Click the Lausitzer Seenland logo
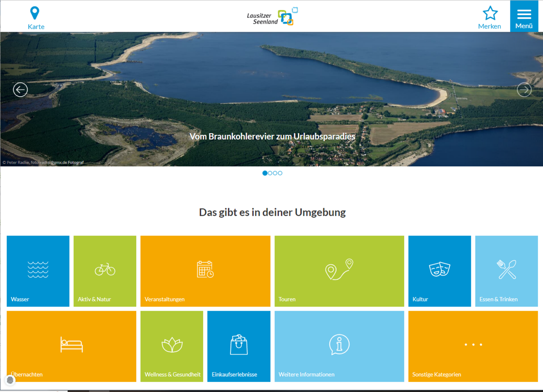Image resolution: width=543 pixels, height=392 pixels. click(x=273, y=17)
